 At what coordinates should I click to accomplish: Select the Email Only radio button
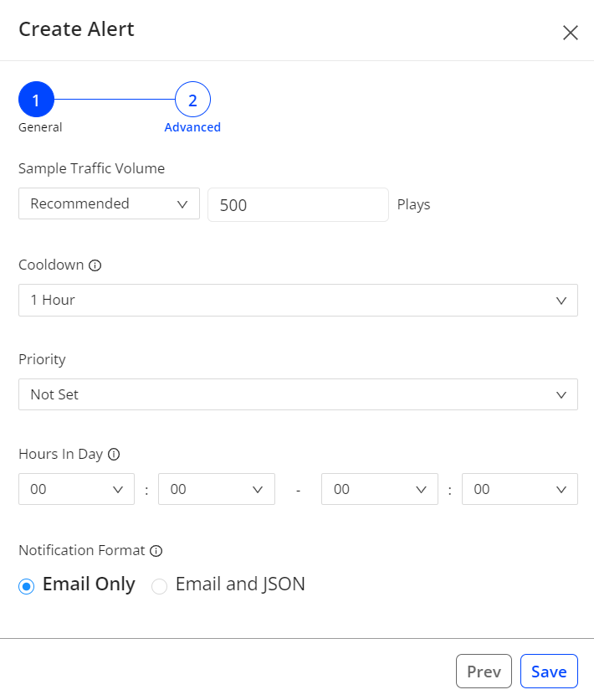pyautogui.click(x=26, y=586)
